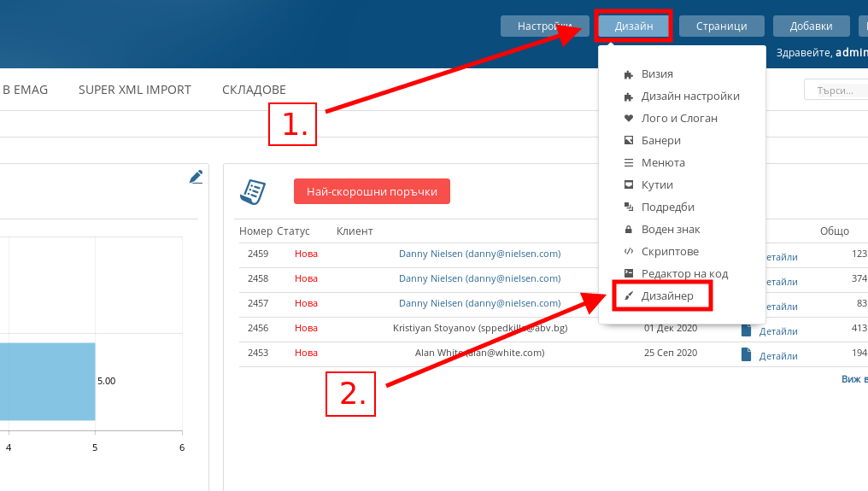Click the heart icon beside Лого и Слоган
The image size is (868, 491).
click(x=629, y=119)
